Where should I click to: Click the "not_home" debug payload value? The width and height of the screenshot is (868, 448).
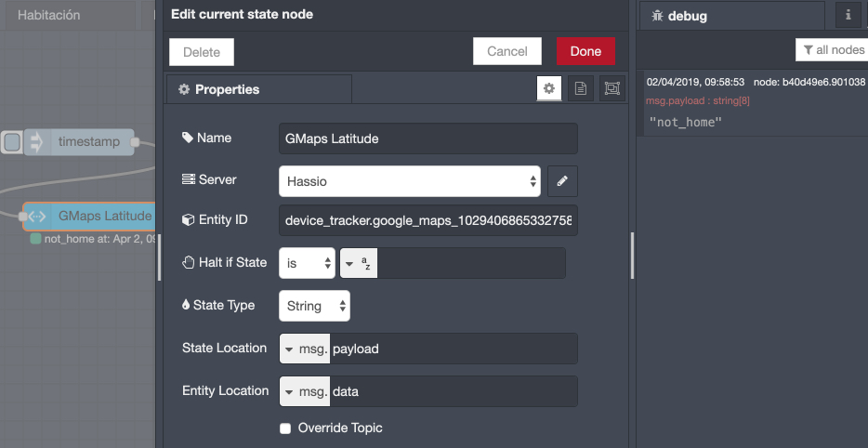pos(686,122)
